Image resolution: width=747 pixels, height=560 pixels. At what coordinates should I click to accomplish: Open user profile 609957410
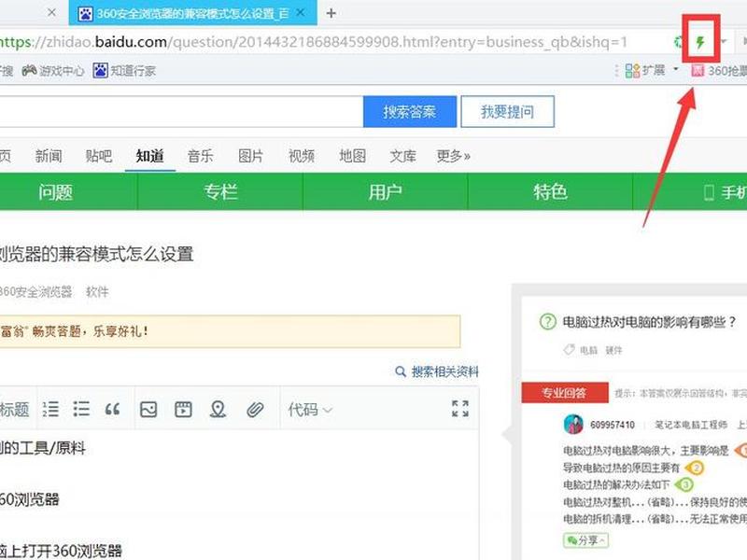pos(613,425)
